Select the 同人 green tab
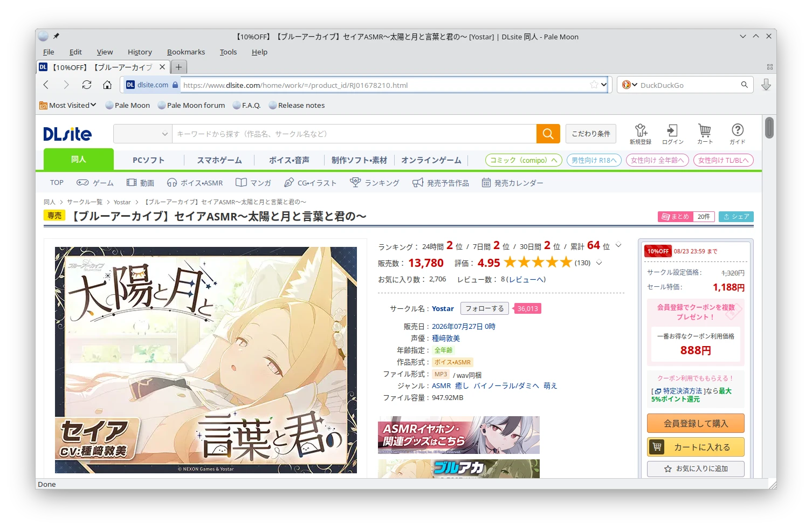 [79, 160]
